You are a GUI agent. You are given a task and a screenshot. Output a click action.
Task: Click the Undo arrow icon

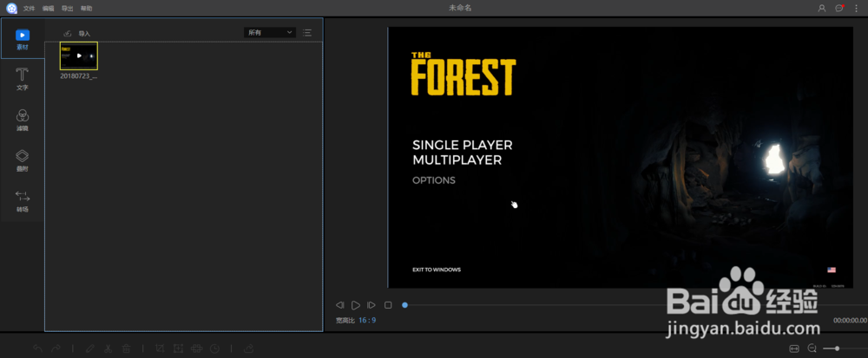point(37,348)
